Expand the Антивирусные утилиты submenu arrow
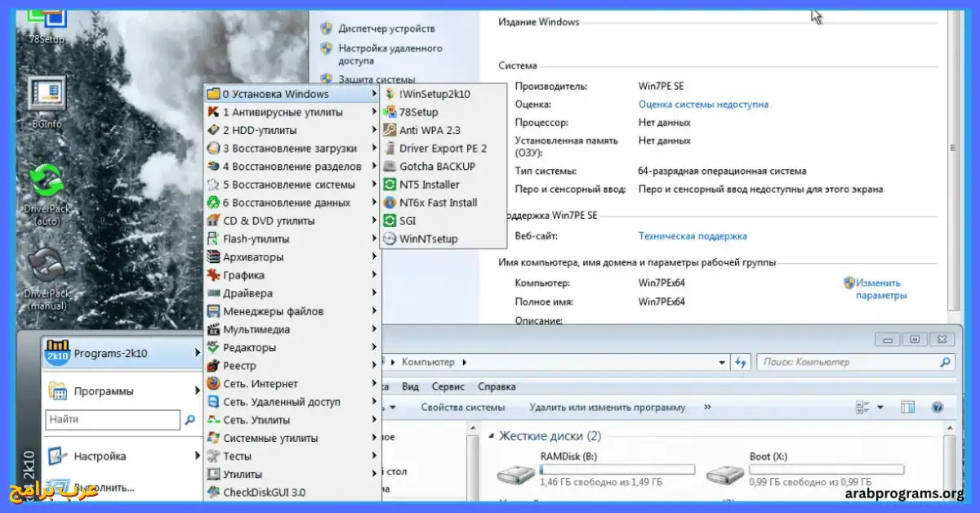This screenshot has width=980, height=513. pyautogui.click(x=375, y=112)
